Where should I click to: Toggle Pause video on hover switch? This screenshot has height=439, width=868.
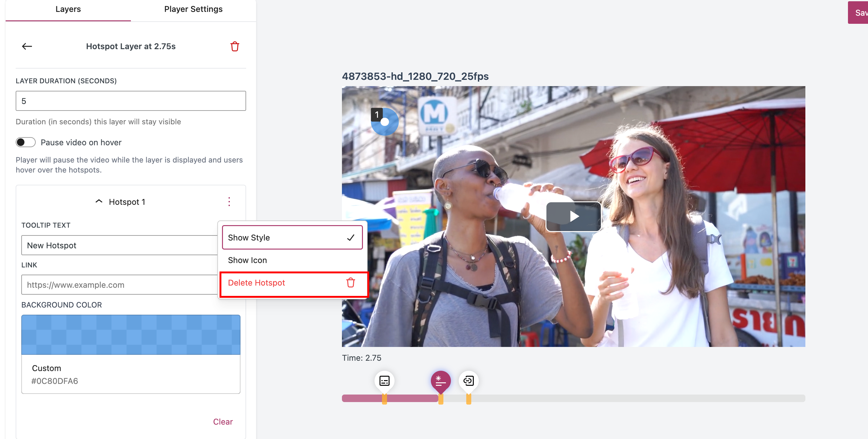26,142
